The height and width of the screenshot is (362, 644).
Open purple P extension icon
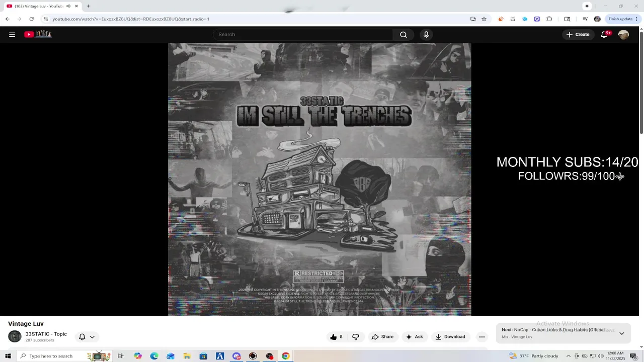tap(537, 19)
